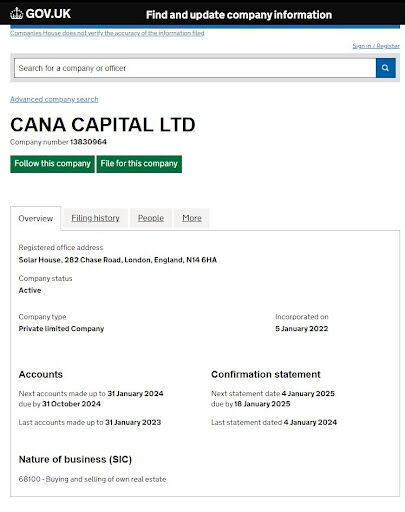Open the Sign in / Register link
The width and height of the screenshot is (405, 512).
pos(376,46)
